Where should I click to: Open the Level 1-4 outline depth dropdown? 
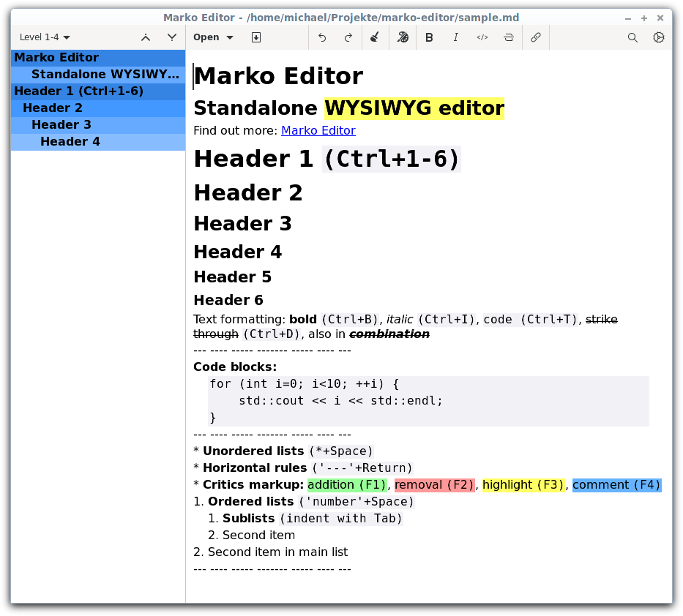(x=45, y=37)
